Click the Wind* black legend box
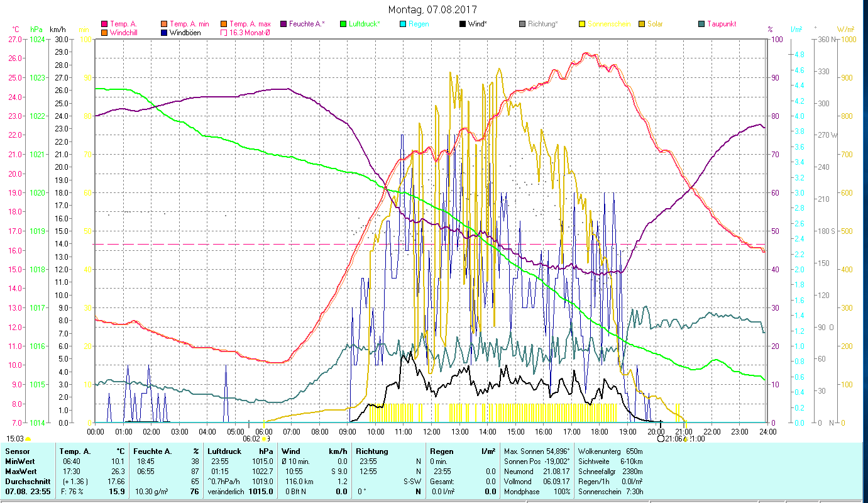The height and width of the screenshot is (503, 868). (463, 24)
